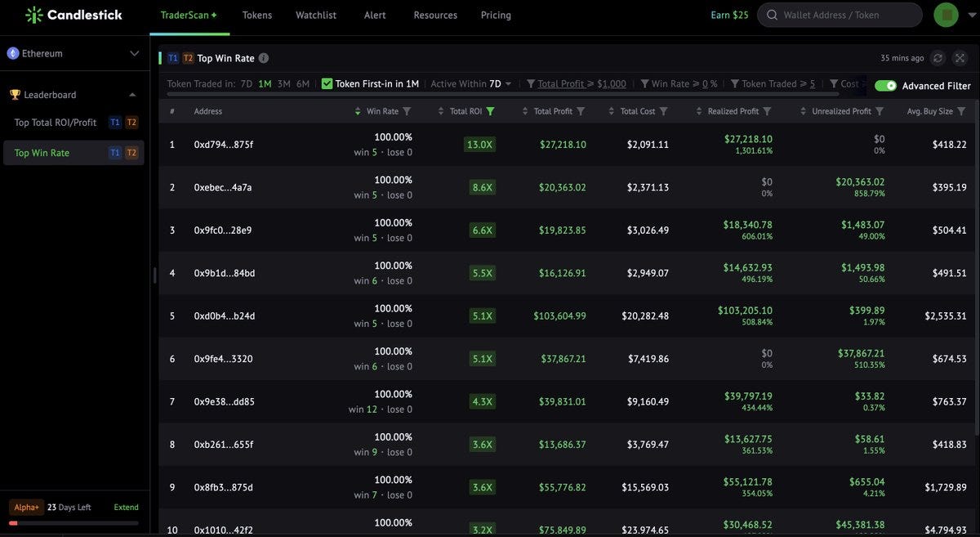This screenshot has width=980, height=537.
Task: Open the Watchlist tab
Action: tap(316, 15)
